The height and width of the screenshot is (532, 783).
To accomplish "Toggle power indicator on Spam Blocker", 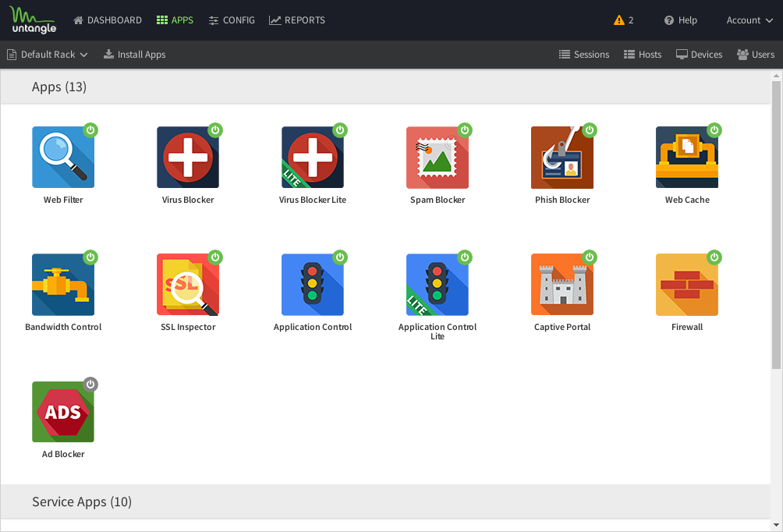I will [x=465, y=129].
